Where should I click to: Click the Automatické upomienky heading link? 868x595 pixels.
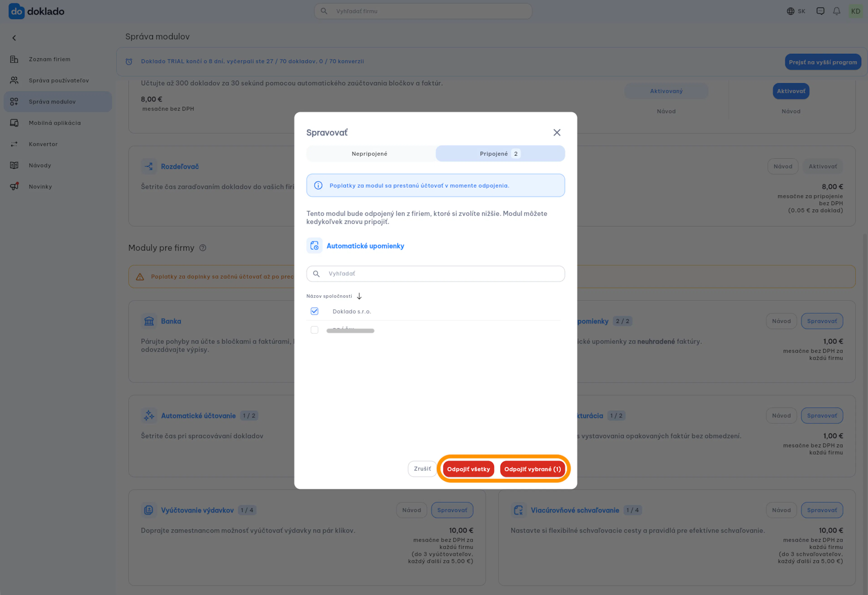click(x=365, y=246)
